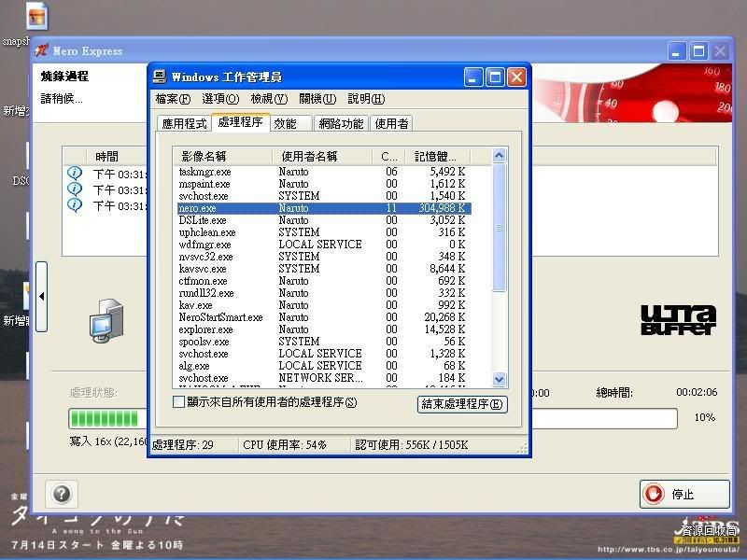Select the third info icon in Nero log
The height and width of the screenshot is (560, 747).
(75, 204)
